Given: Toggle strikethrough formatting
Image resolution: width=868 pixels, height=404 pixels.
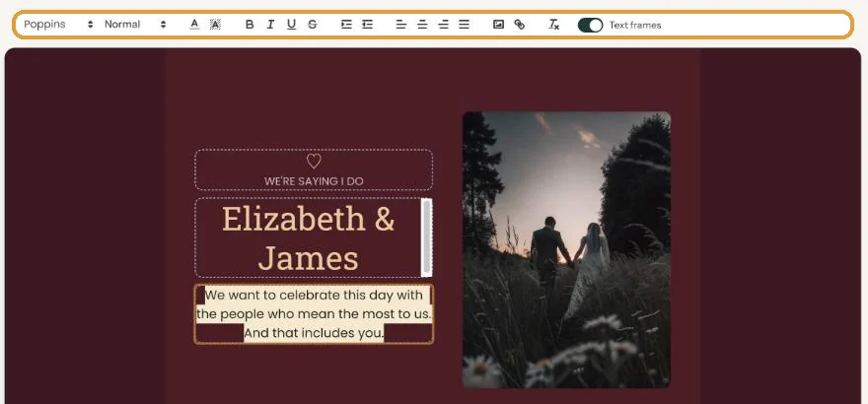Looking at the screenshot, I should [x=313, y=25].
